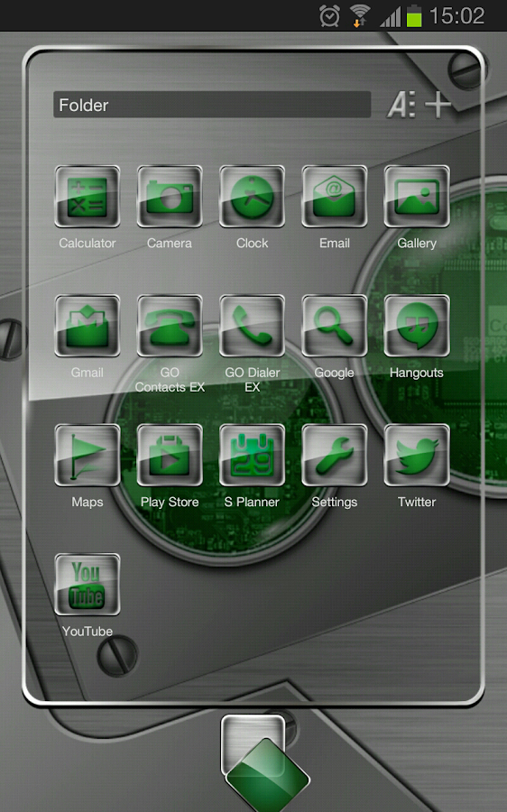The width and height of the screenshot is (507, 812).
Task: Open the Gallery app
Action: point(417,197)
